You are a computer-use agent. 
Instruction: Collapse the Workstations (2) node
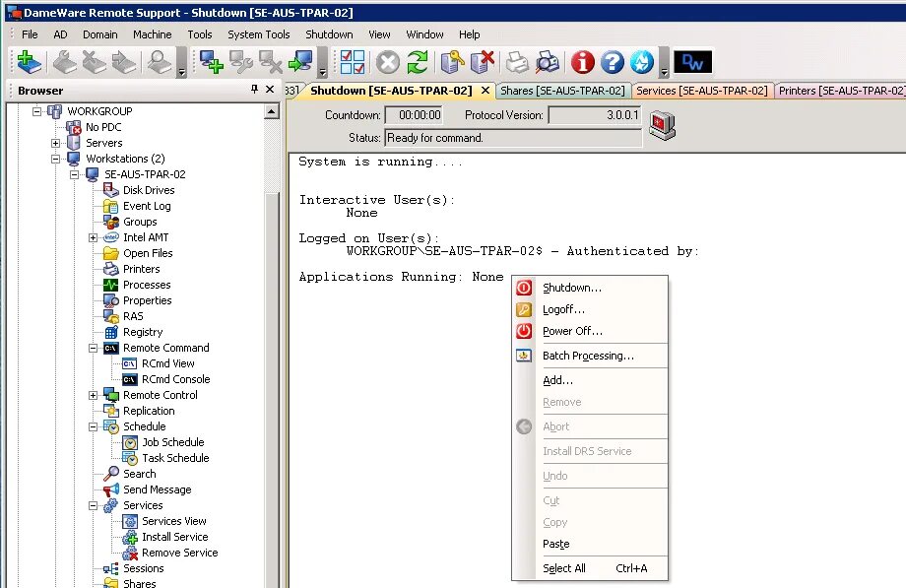pyautogui.click(x=55, y=159)
